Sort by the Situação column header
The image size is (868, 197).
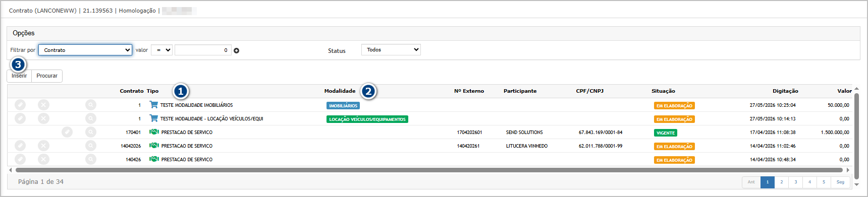click(663, 91)
